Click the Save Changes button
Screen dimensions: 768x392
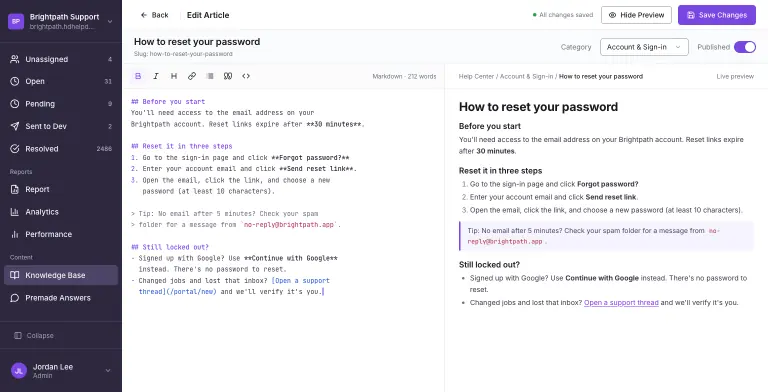click(x=717, y=15)
